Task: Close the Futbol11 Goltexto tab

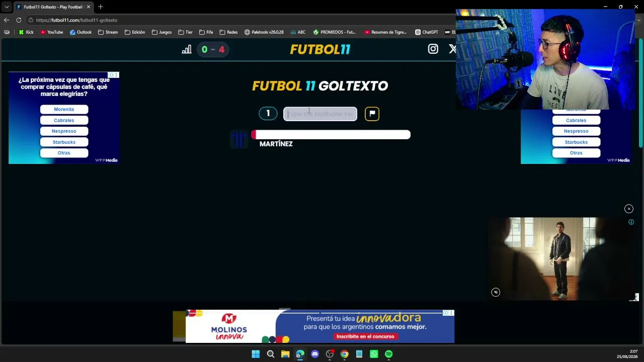Action: point(88,7)
